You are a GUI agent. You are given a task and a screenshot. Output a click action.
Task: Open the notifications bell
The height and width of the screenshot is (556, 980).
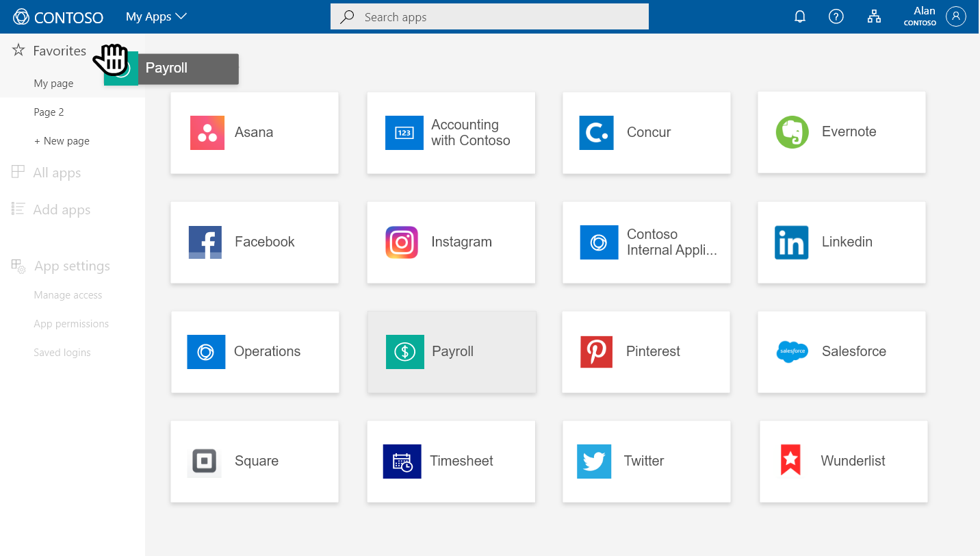click(x=800, y=17)
